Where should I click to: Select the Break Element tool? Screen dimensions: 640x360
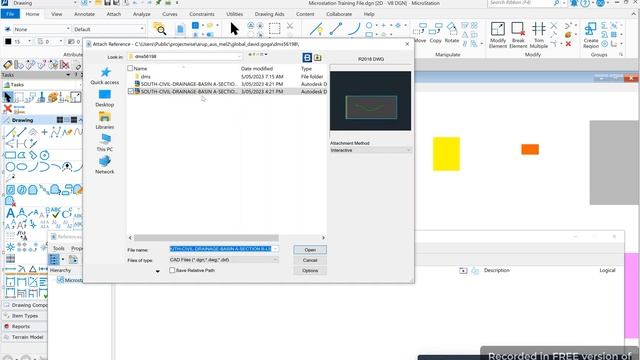point(518,35)
